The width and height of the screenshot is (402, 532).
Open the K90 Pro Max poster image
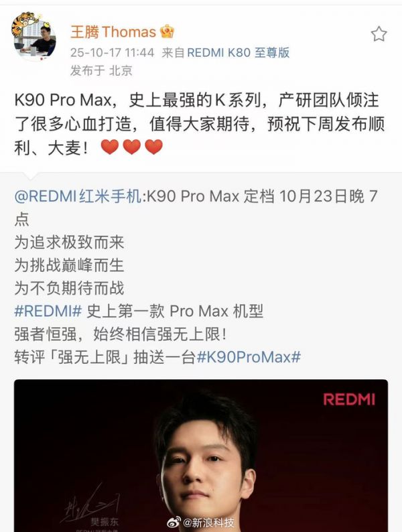click(201, 456)
